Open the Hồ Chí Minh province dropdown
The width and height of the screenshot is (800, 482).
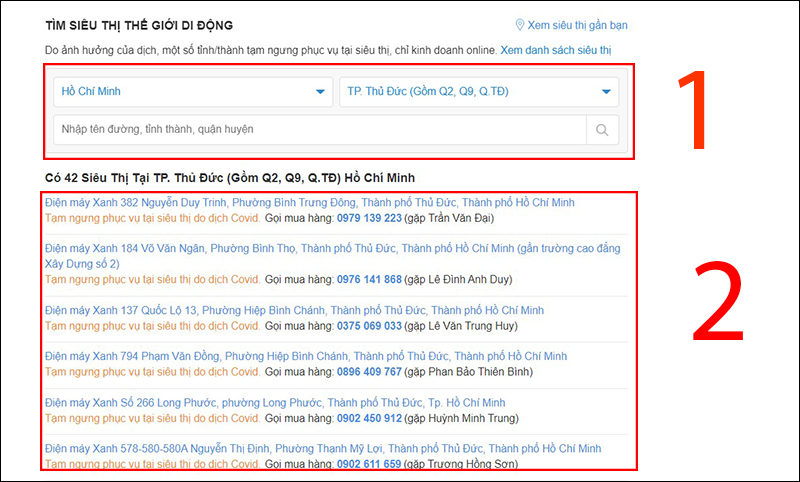pyautogui.click(x=193, y=92)
